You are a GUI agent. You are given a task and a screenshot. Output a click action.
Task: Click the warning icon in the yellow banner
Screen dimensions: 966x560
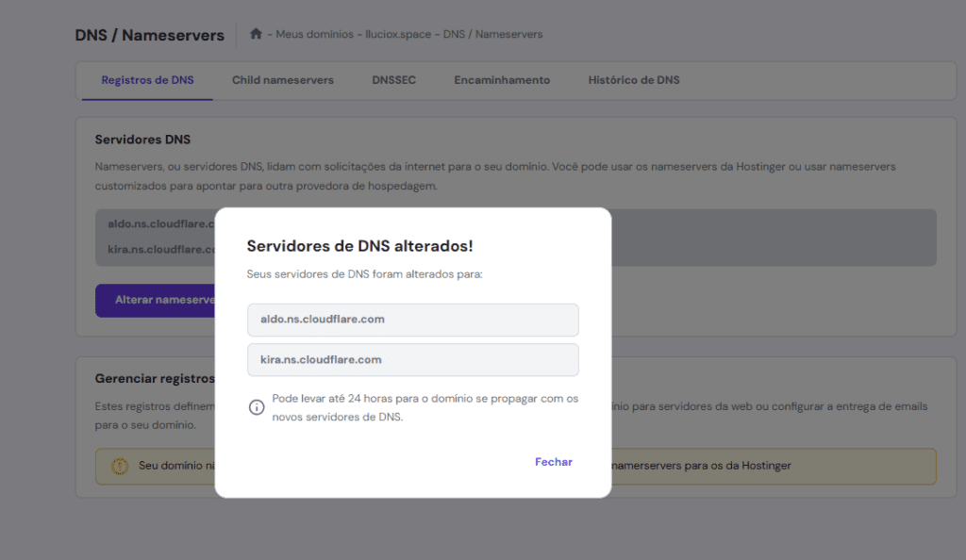point(120,466)
